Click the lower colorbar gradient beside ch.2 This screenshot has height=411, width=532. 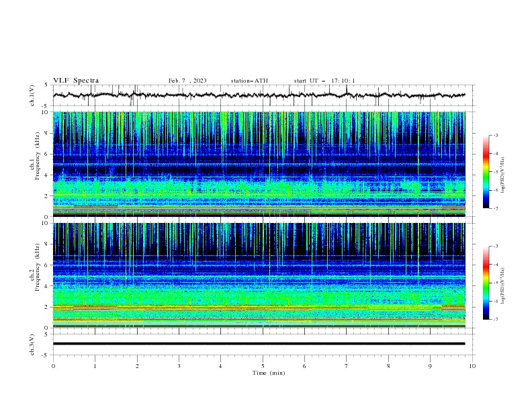486,283
